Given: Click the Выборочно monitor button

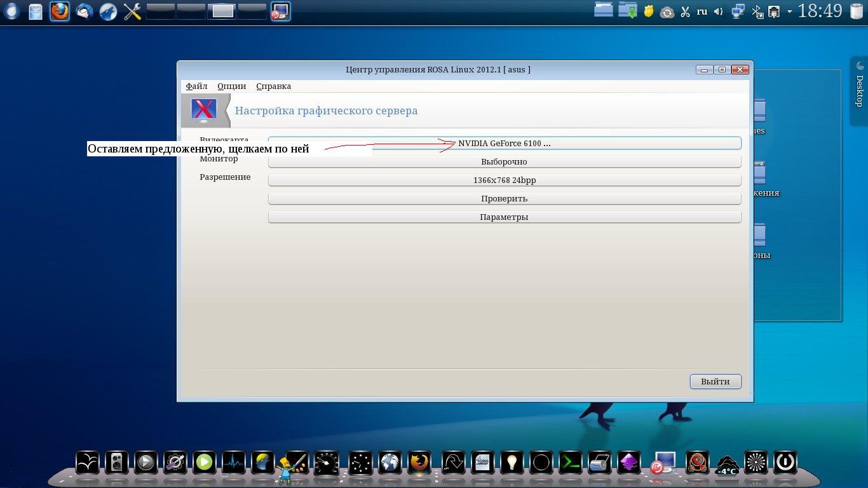Looking at the screenshot, I should pyautogui.click(x=505, y=162).
